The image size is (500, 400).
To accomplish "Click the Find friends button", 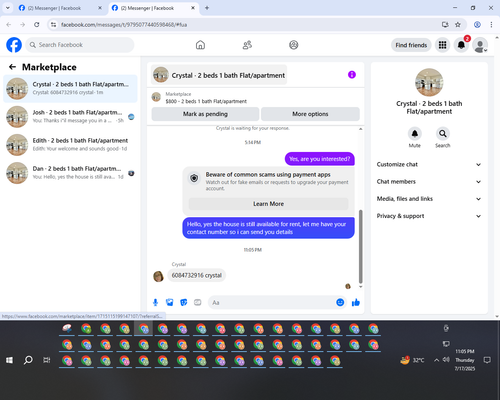I will coord(411,45).
